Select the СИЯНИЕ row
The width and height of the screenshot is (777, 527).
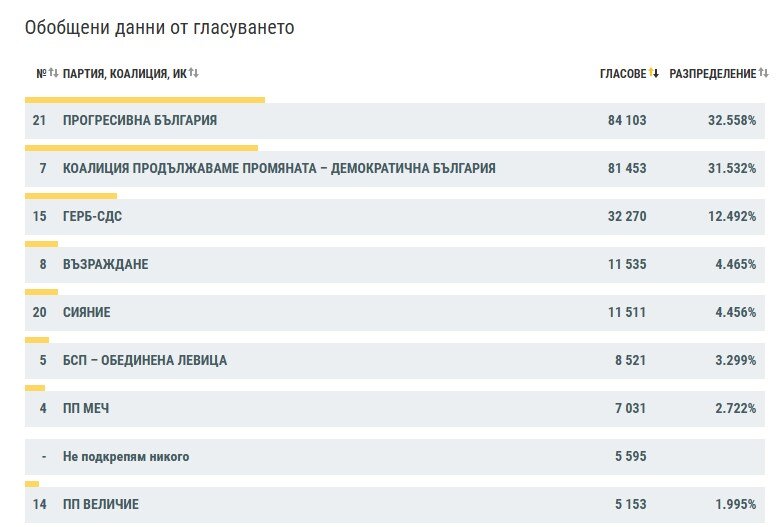(x=395, y=312)
